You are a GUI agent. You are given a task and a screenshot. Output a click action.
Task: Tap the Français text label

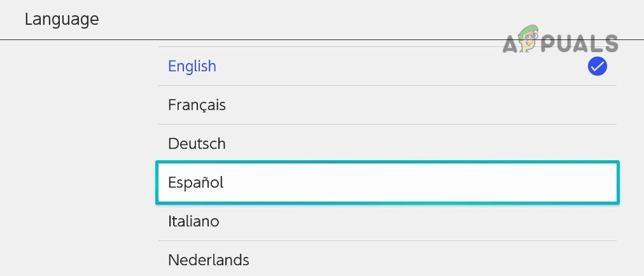197,105
